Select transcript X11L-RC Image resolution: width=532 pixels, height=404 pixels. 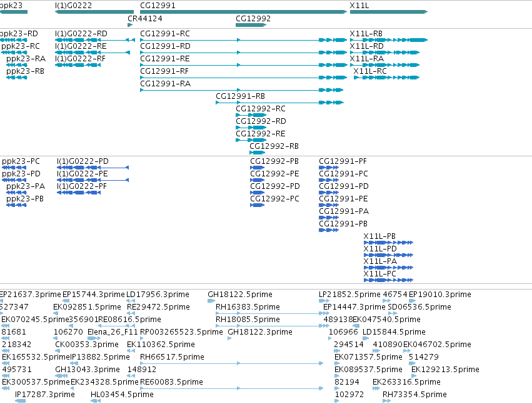click(x=387, y=78)
